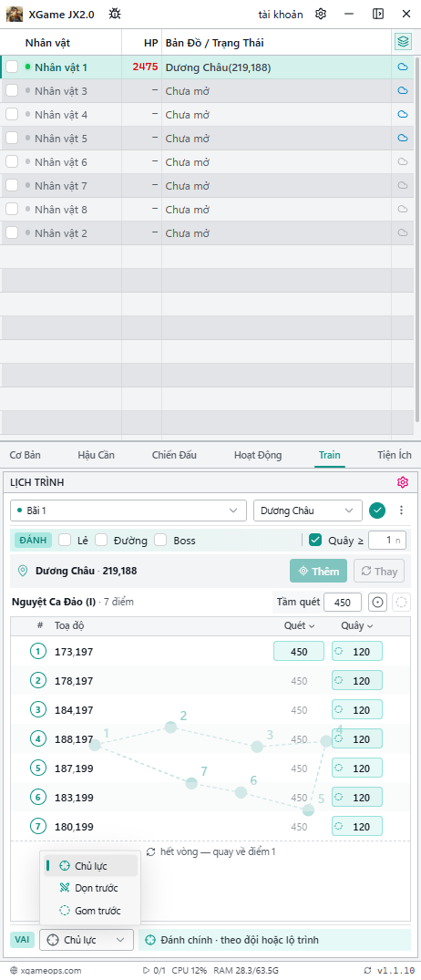Image resolution: width=421 pixels, height=980 pixels.
Task: Select waypoint number 3 circle
Action: click(38, 710)
